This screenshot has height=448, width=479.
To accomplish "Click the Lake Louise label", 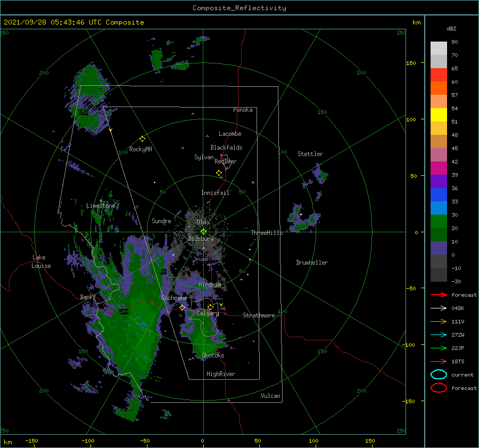I will [x=41, y=262].
